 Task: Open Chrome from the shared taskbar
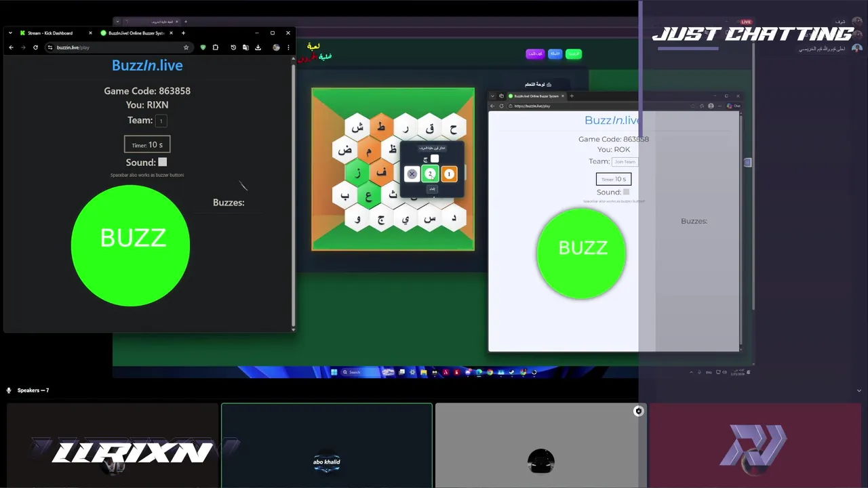(x=490, y=372)
